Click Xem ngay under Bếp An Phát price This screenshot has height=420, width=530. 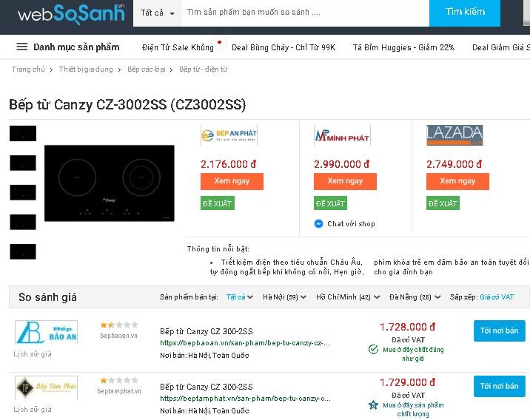(x=232, y=181)
